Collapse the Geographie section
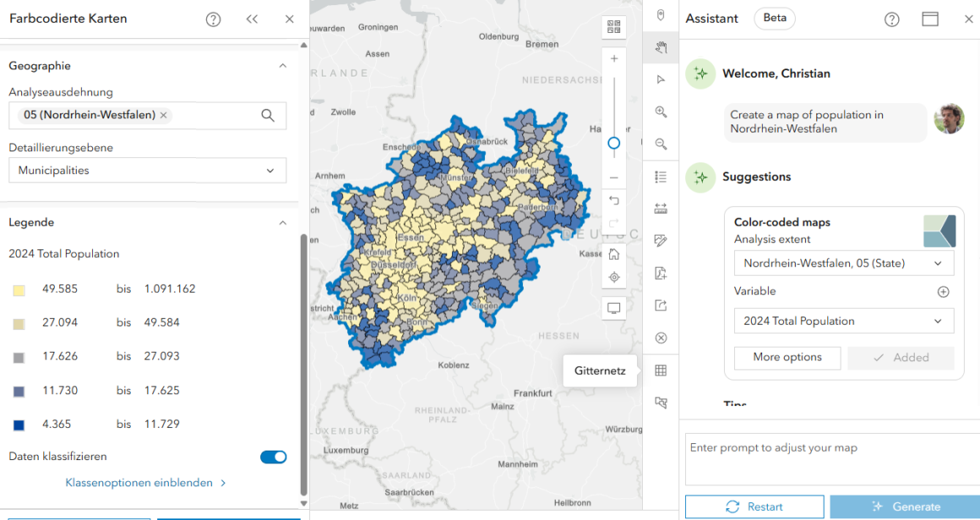980x520 pixels. [x=282, y=66]
